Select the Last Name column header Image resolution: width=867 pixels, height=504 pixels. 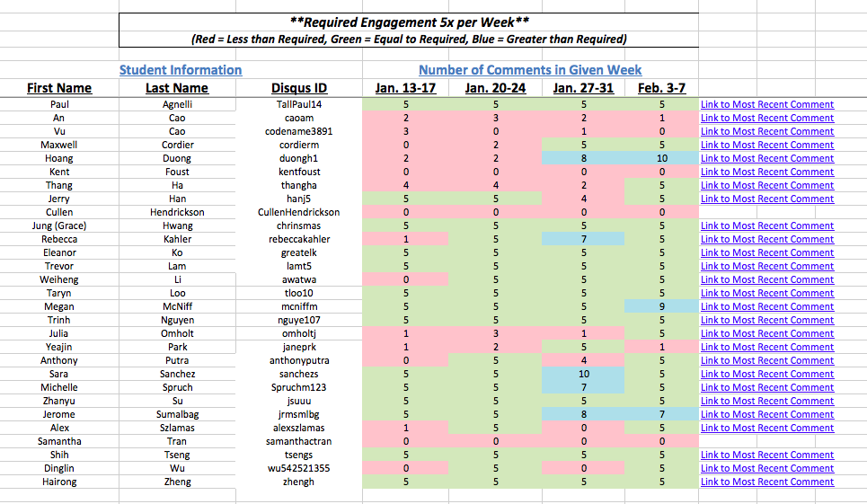[177, 88]
